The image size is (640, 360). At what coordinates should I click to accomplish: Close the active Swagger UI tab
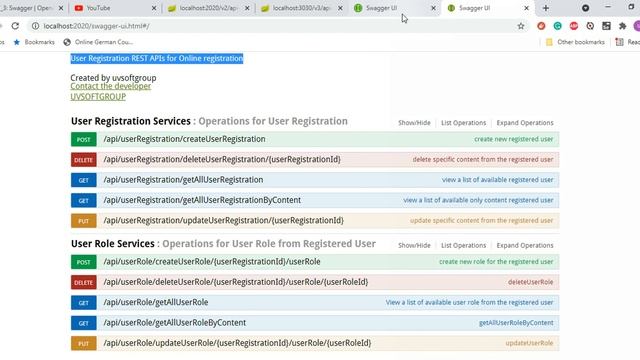click(527, 8)
